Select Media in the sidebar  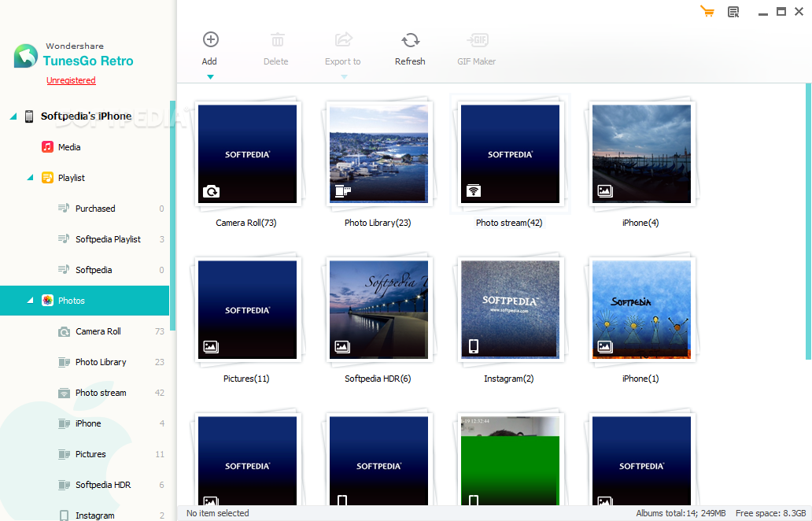(x=84, y=147)
